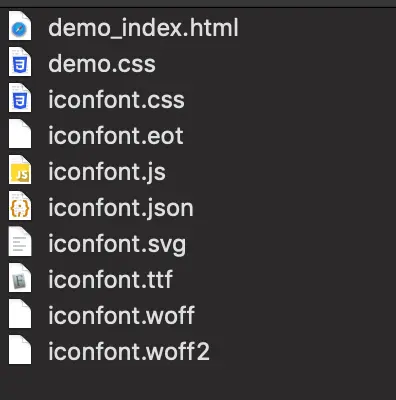The width and height of the screenshot is (396, 400).
Task: Click the Safari icon beside demo_index.html
Action: pos(20,26)
